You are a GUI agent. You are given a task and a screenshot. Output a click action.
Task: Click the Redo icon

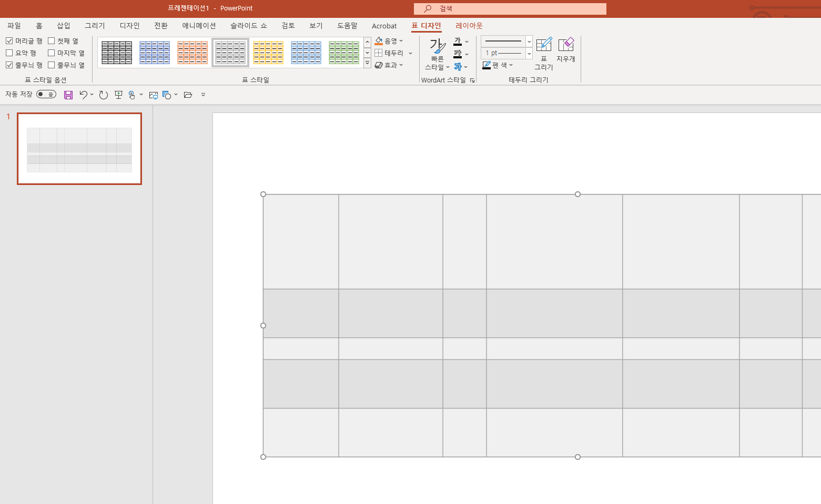pyautogui.click(x=104, y=95)
